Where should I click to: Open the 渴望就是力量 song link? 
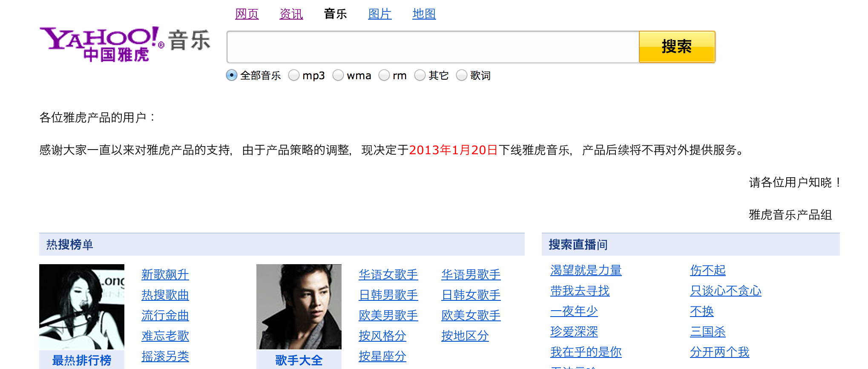point(586,270)
